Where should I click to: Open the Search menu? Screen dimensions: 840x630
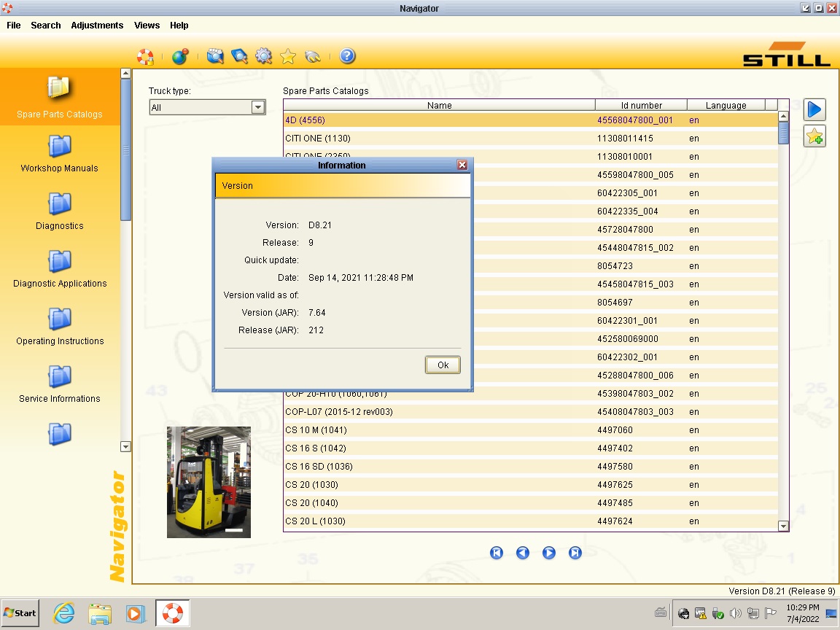[x=45, y=26]
